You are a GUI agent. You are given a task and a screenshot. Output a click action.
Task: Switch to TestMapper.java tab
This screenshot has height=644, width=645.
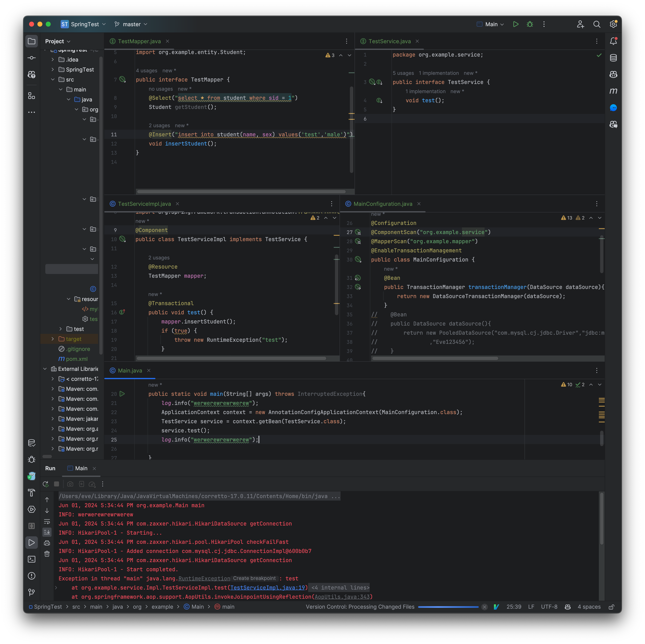coord(139,41)
